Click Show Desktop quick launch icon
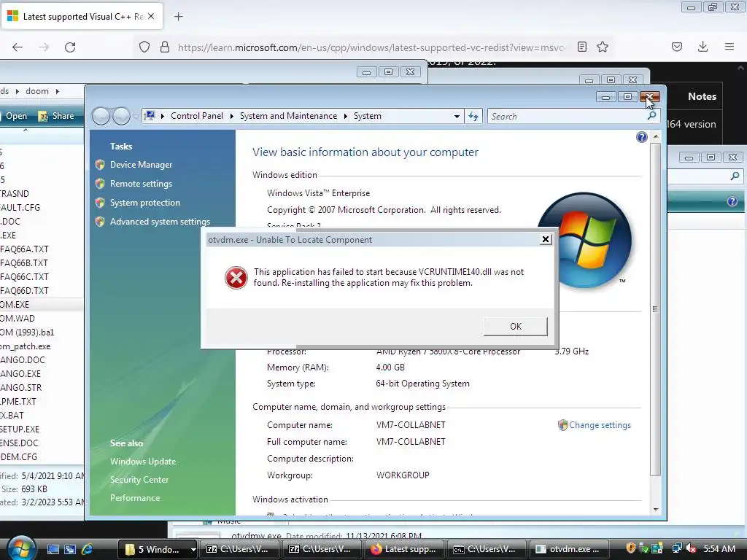The width and height of the screenshot is (747, 560). coord(53,549)
